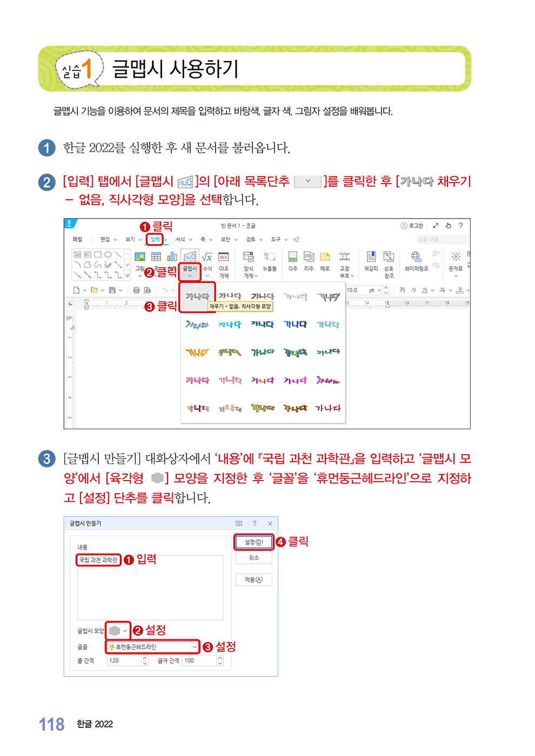
Task: Insert a picture with 그림 icon
Action: coord(140,257)
